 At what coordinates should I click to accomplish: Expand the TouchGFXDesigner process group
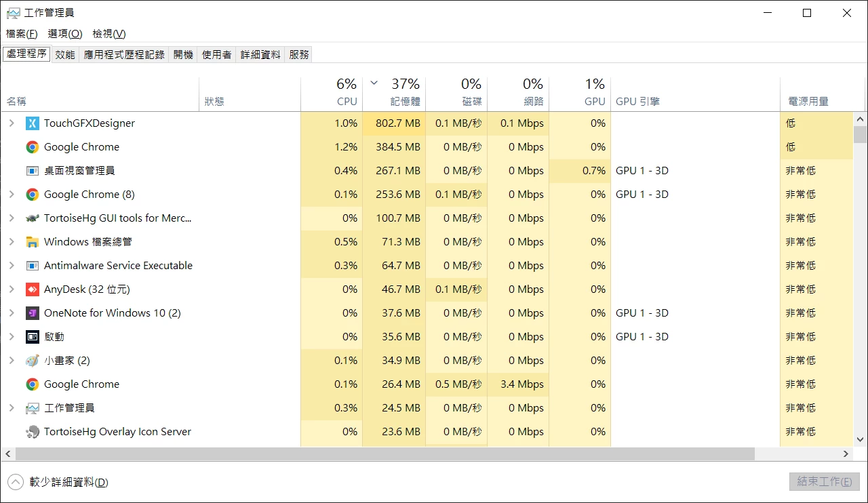click(11, 123)
